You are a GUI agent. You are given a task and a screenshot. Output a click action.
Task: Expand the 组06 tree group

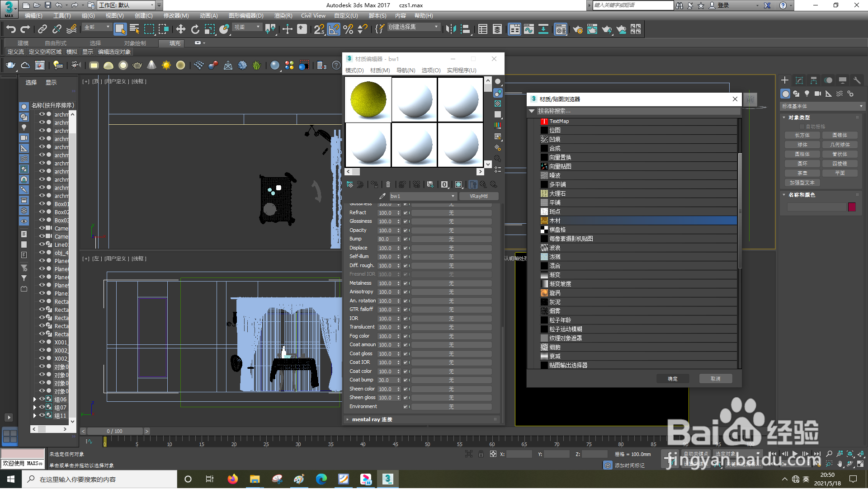[x=34, y=400]
